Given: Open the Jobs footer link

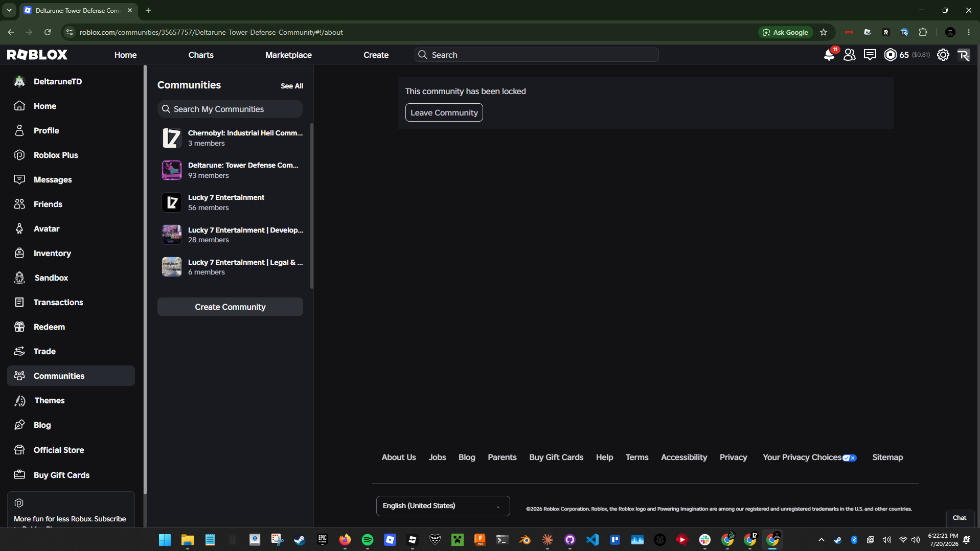Looking at the screenshot, I should 437,457.
